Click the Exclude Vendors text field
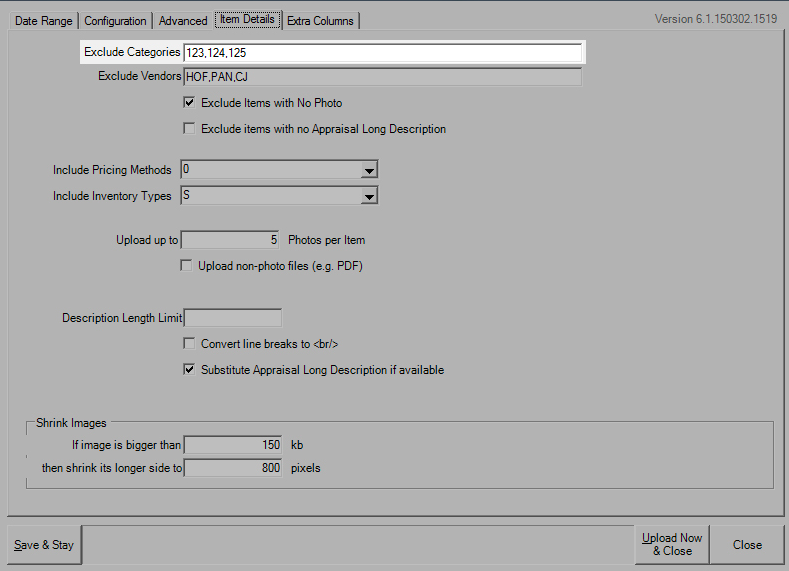This screenshot has width=789, height=571. (x=382, y=77)
